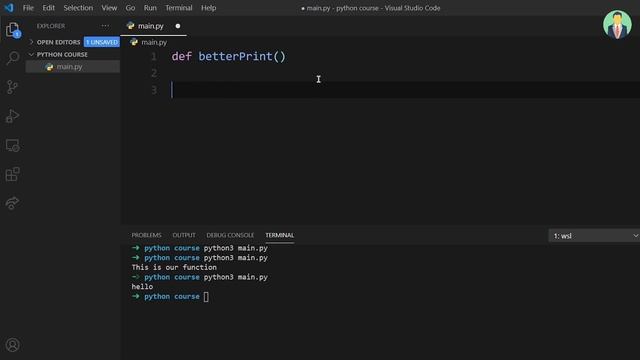Open the Selection menu
This screenshot has height=360, width=640.
tap(78, 8)
